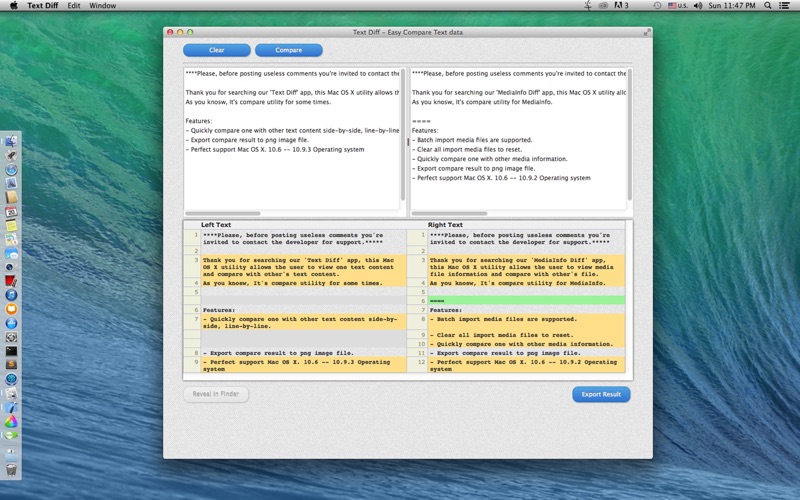Screen dimensions: 800x500
Task: Click the Export Result button
Action: 601,394
